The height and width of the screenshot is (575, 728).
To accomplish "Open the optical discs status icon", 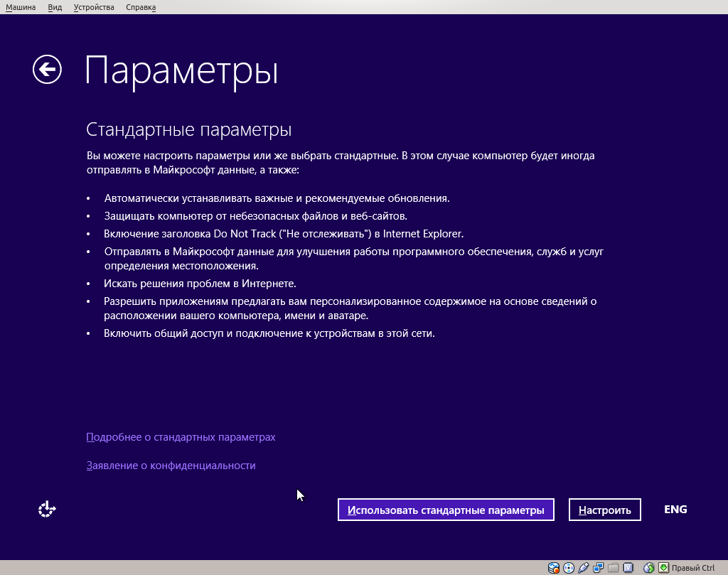I will [567, 569].
